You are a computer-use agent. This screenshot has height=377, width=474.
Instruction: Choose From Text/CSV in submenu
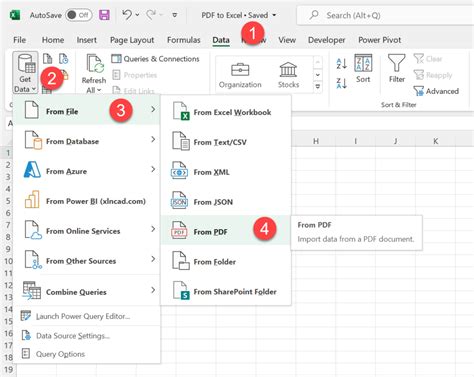pyautogui.click(x=226, y=142)
